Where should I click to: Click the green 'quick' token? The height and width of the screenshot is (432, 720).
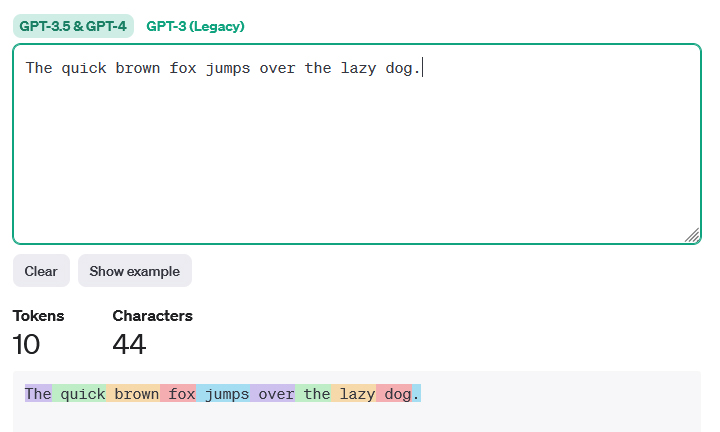(x=79, y=393)
